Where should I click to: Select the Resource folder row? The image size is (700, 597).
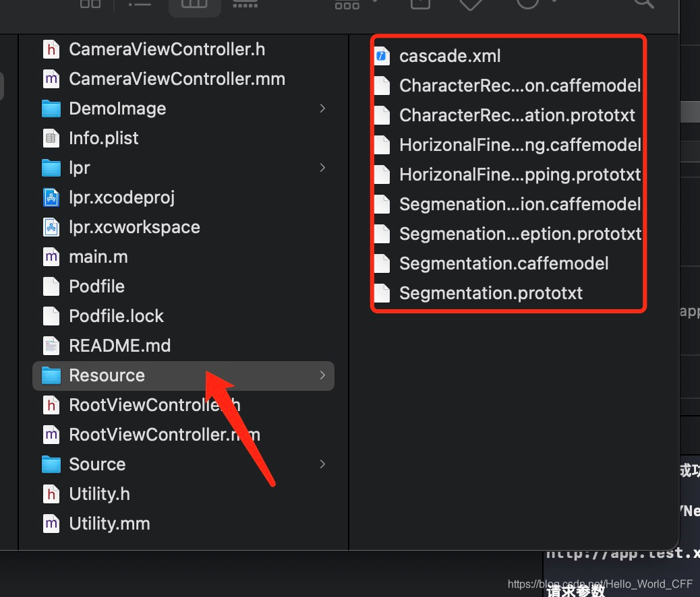pyautogui.click(x=183, y=376)
